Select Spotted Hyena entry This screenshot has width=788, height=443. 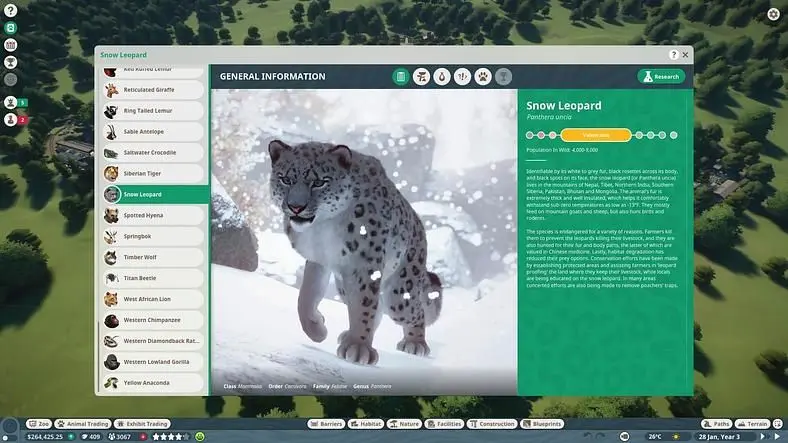(153, 215)
